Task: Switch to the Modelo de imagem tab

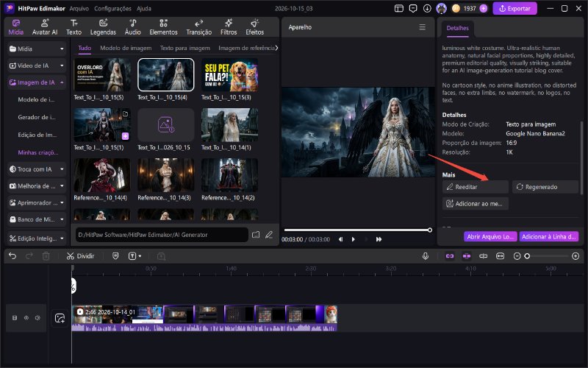Action: click(126, 48)
